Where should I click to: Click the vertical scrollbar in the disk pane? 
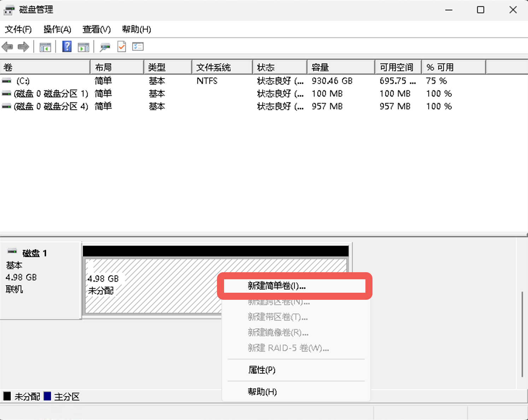[522, 334]
